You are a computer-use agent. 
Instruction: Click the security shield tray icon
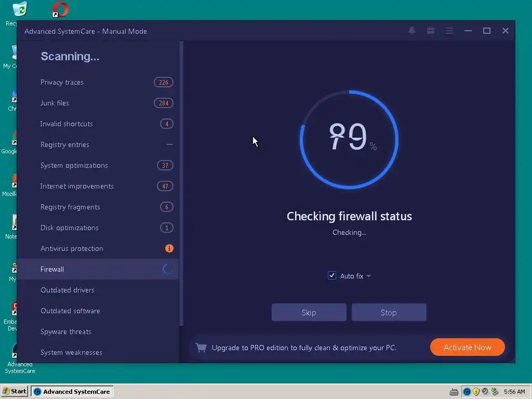[476, 392]
